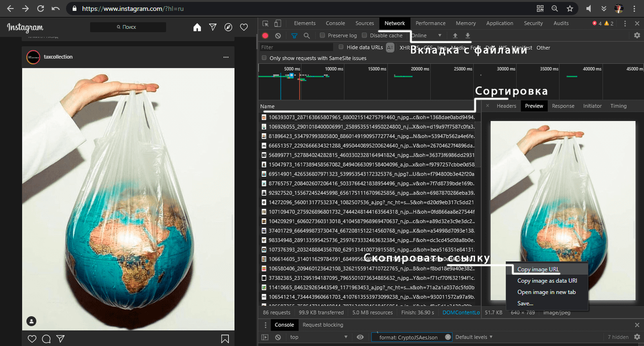Enable Preserve log checkbox
The height and width of the screenshot is (346, 644).
[322, 35]
